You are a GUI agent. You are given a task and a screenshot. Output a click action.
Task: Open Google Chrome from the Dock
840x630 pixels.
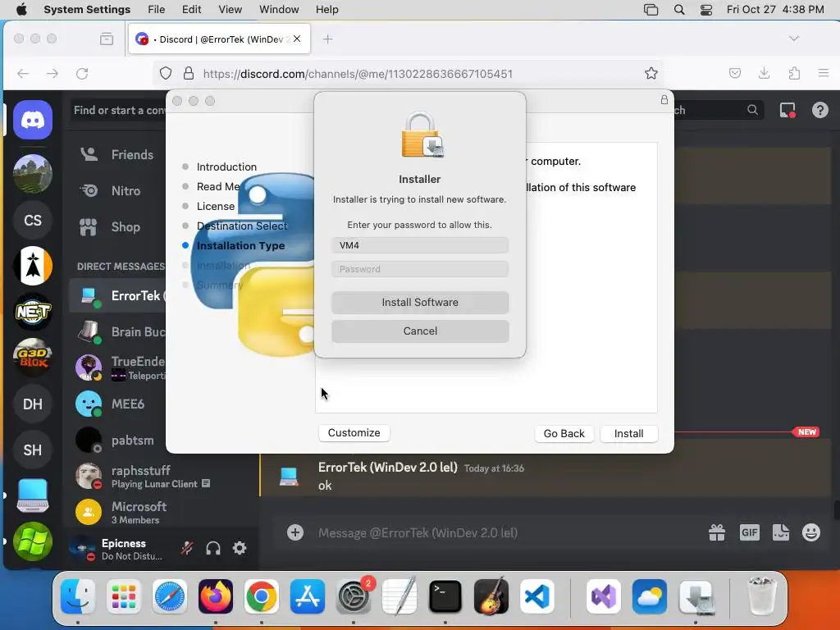pyautogui.click(x=262, y=596)
